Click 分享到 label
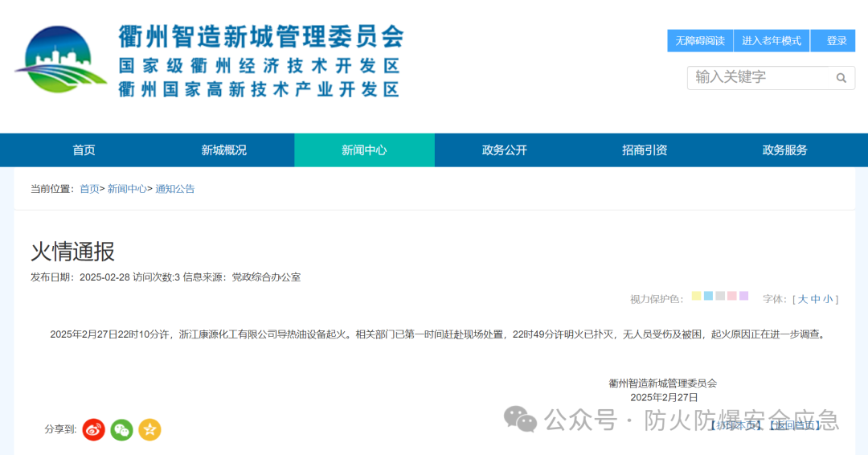Screen dimensions: 868x455 pos(60,429)
